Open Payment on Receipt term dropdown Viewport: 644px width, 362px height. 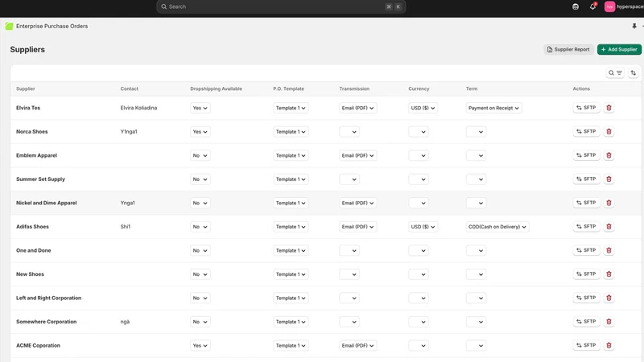pyautogui.click(x=493, y=108)
